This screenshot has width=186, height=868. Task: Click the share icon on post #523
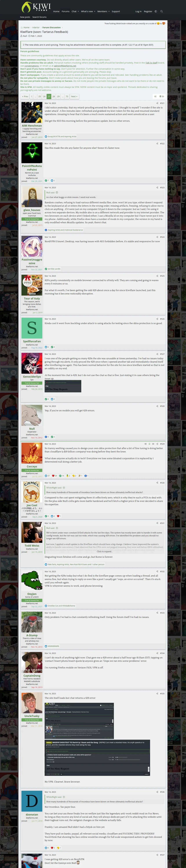[x=157, y=187]
